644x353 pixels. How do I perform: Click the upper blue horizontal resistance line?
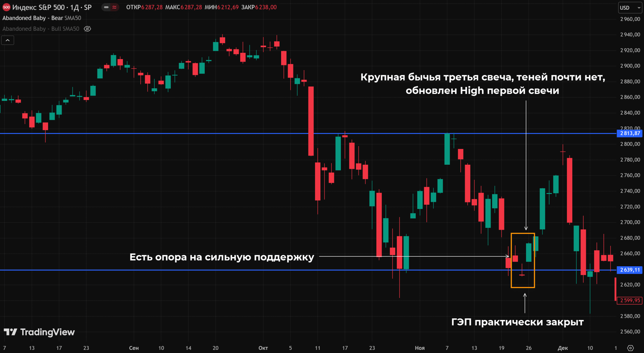189,134
